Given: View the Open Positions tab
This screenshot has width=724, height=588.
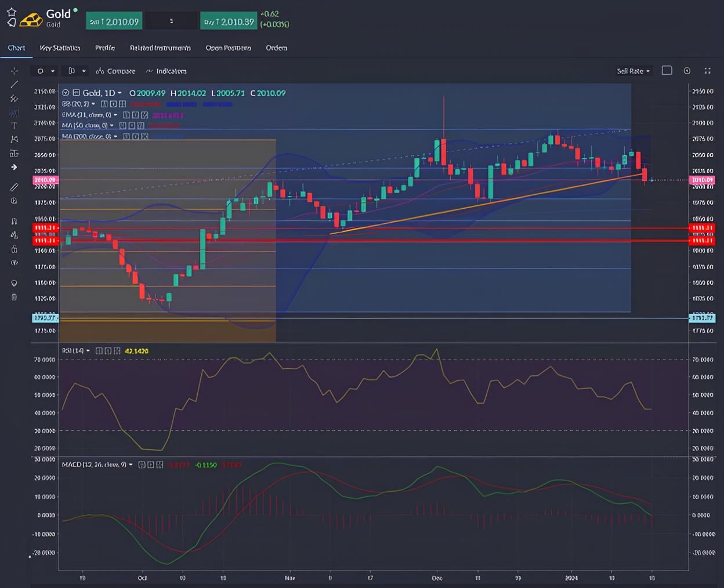Looking at the screenshot, I should (229, 48).
